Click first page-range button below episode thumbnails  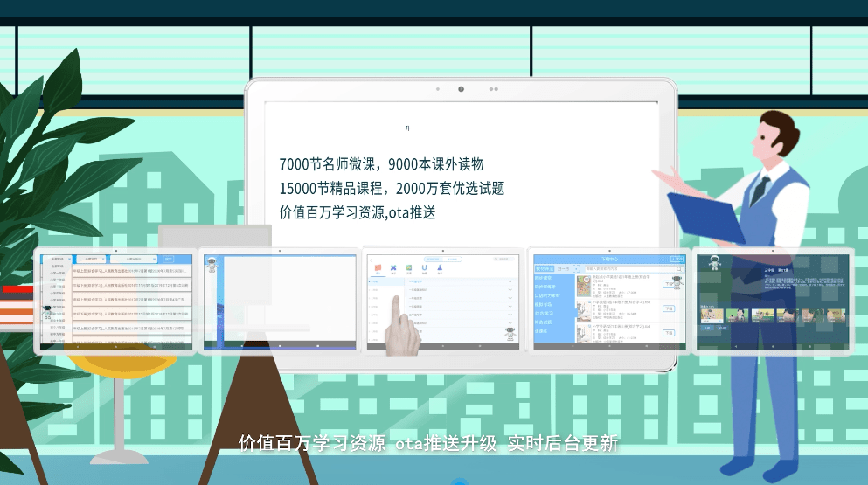tap(707, 328)
